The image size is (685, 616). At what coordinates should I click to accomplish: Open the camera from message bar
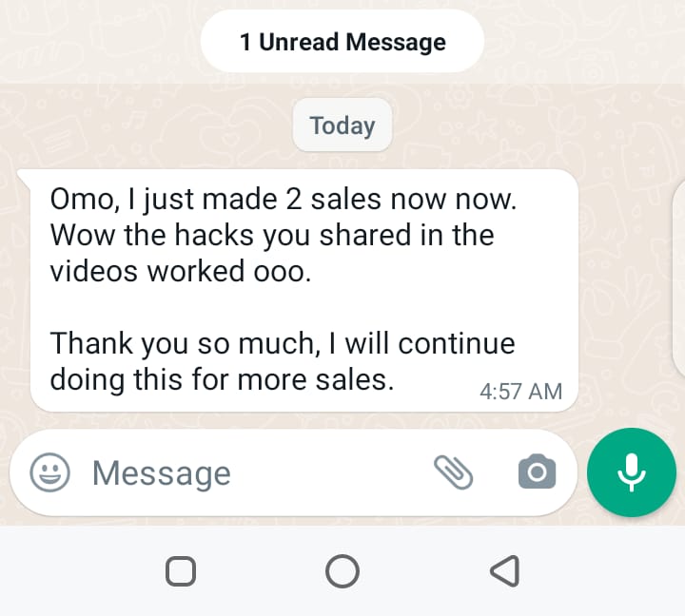point(537,472)
